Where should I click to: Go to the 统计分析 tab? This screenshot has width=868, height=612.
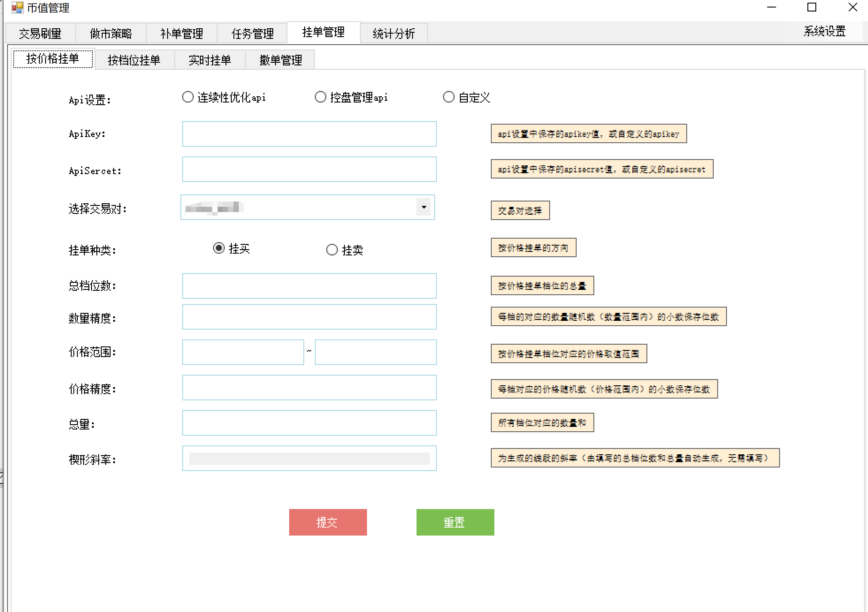(x=394, y=34)
